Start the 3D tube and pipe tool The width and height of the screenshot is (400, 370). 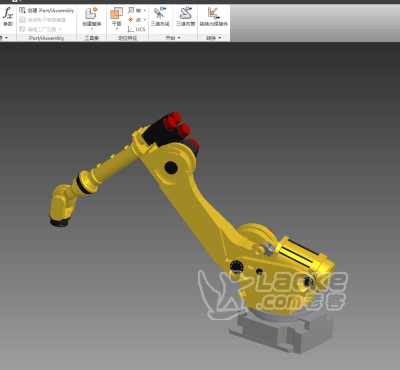[x=186, y=16]
